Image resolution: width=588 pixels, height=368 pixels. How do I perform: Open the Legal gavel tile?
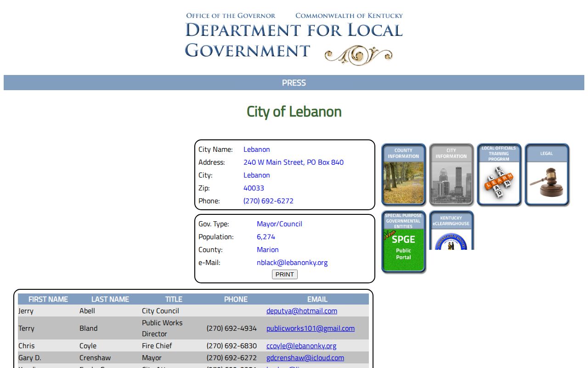[547, 174]
